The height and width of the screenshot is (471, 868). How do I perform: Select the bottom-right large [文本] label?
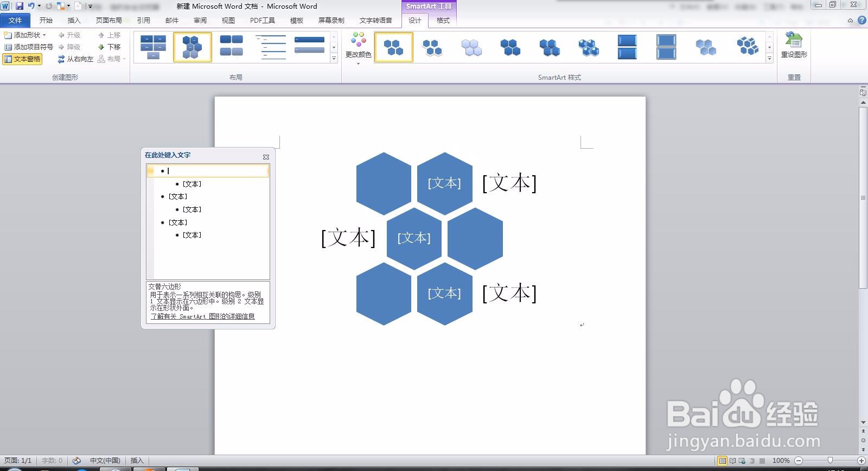click(x=509, y=293)
